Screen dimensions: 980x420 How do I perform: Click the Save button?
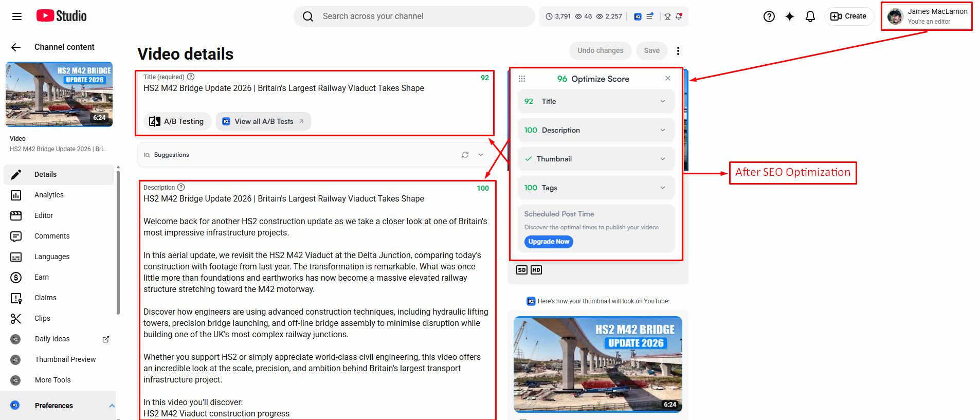tap(652, 51)
